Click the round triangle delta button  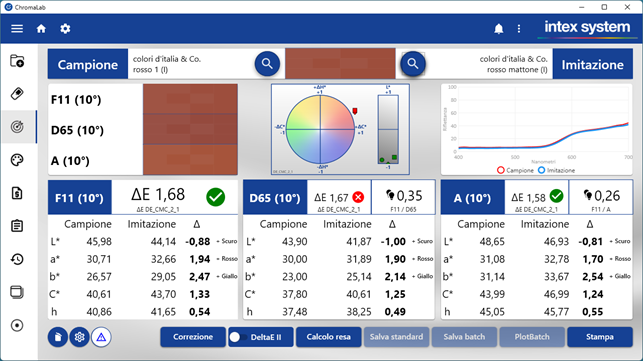click(101, 337)
